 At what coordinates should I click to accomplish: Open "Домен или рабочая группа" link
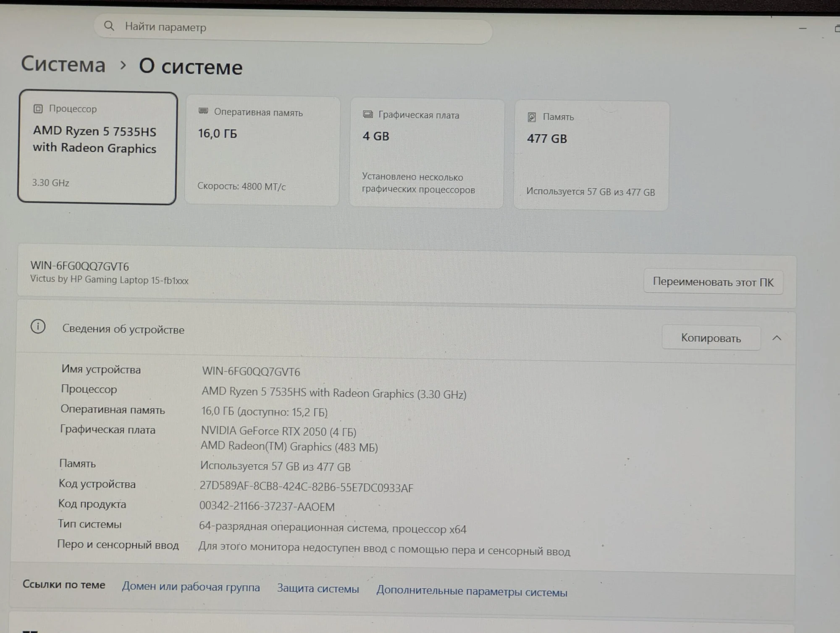pyautogui.click(x=191, y=587)
